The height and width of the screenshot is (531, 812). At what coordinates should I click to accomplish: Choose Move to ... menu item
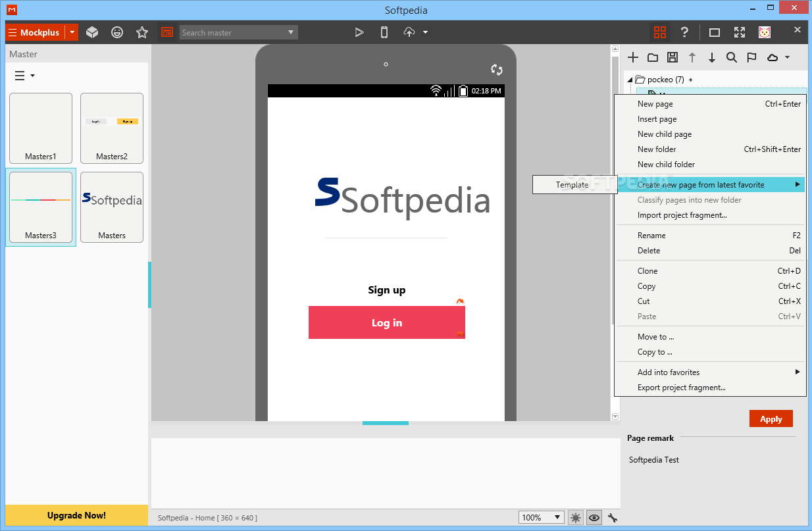710,337
